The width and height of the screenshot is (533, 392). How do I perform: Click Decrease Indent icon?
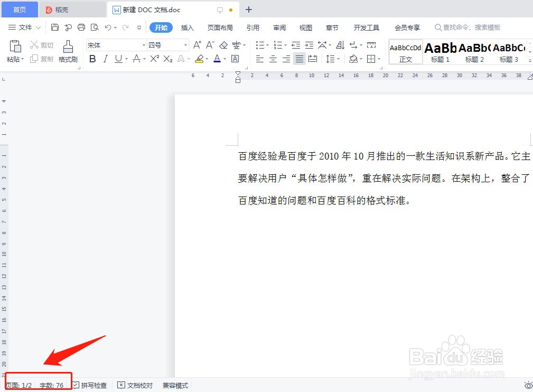pos(296,45)
